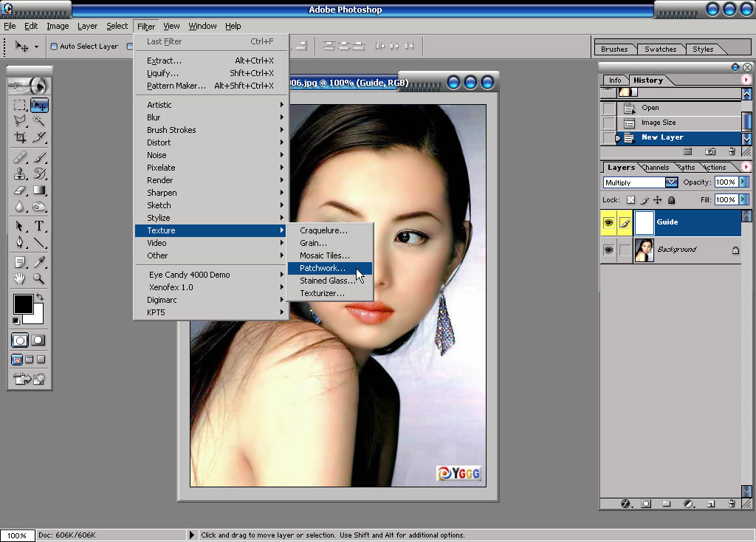Select the Type tool
Viewport: 756px width, 542px height.
click(x=39, y=226)
